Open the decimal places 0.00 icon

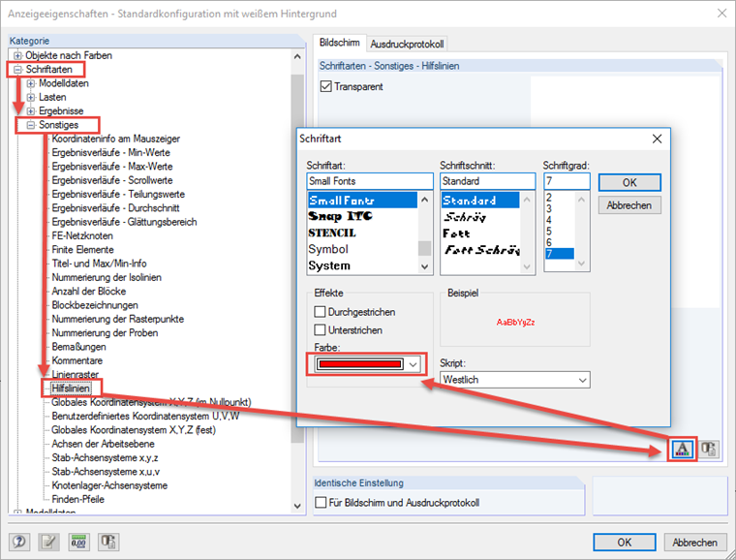(x=78, y=543)
